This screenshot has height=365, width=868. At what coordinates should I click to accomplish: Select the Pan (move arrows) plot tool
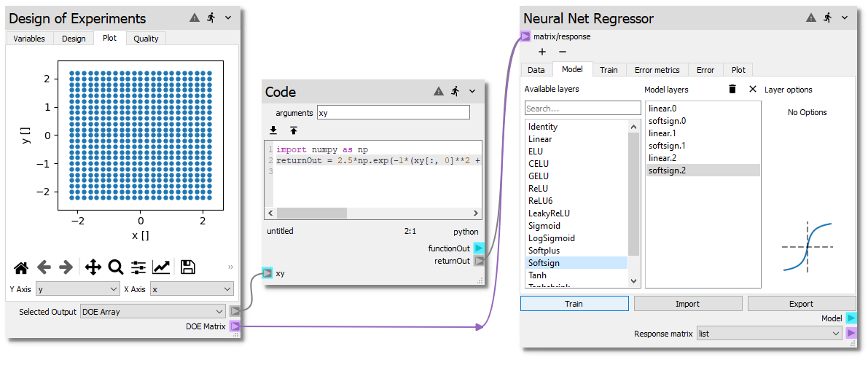point(93,267)
